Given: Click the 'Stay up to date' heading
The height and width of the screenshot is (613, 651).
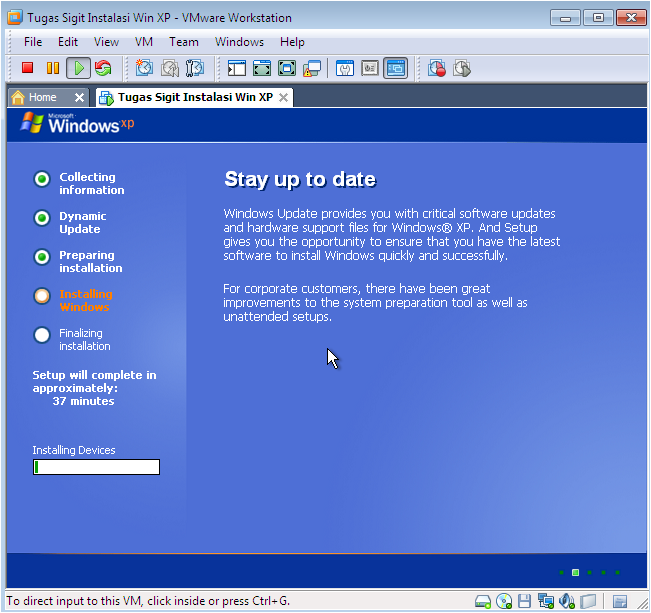Looking at the screenshot, I should (300, 180).
